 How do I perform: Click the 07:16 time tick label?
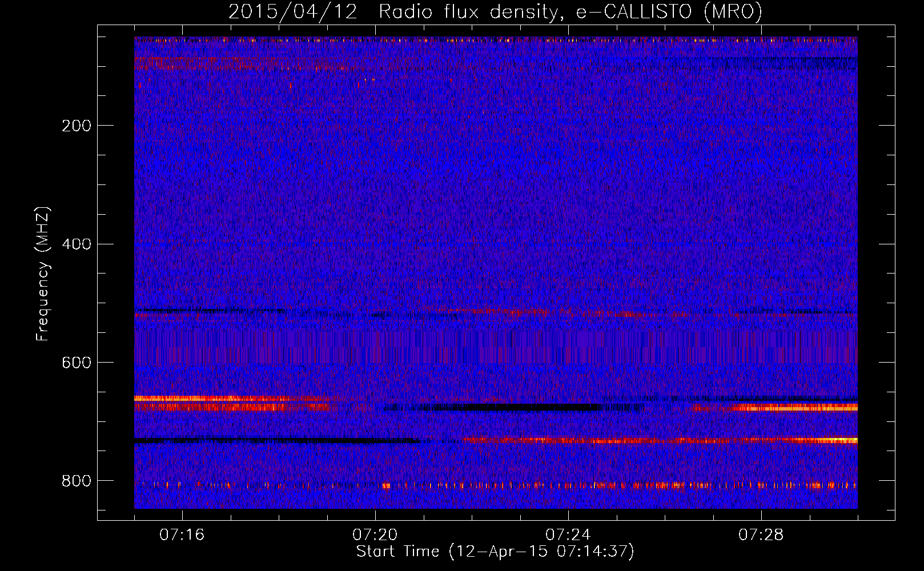(182, 535)
